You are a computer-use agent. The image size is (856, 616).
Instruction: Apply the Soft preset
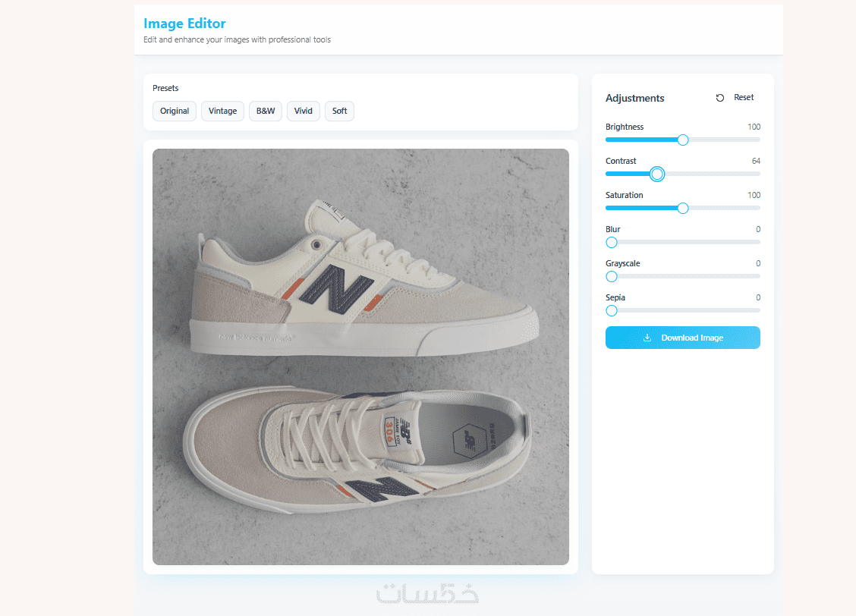coord(339,111)
